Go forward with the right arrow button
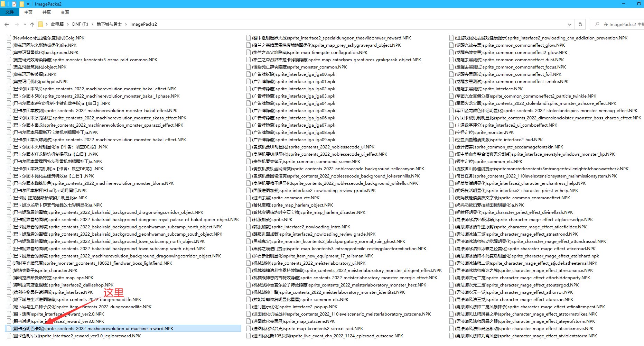Image resolution: width=644 pixels, height=346 pixels. coord(17,24)
